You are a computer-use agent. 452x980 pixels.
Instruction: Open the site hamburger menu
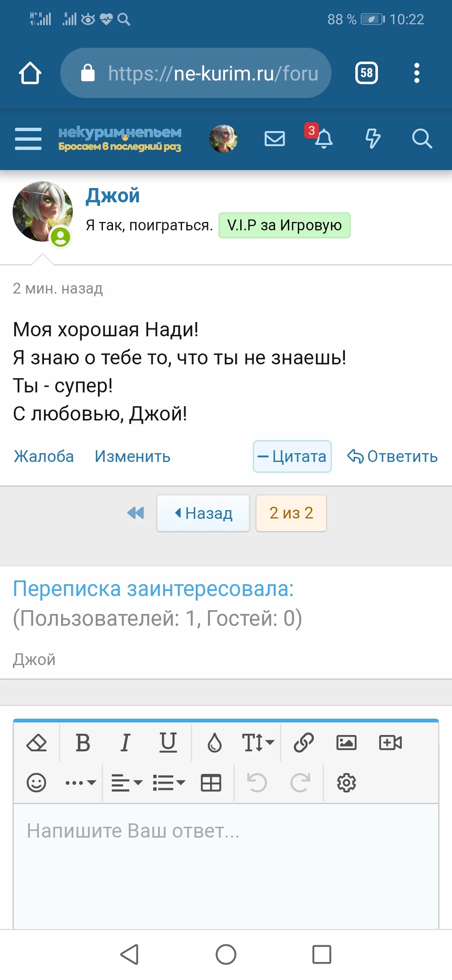pos(28,138)
